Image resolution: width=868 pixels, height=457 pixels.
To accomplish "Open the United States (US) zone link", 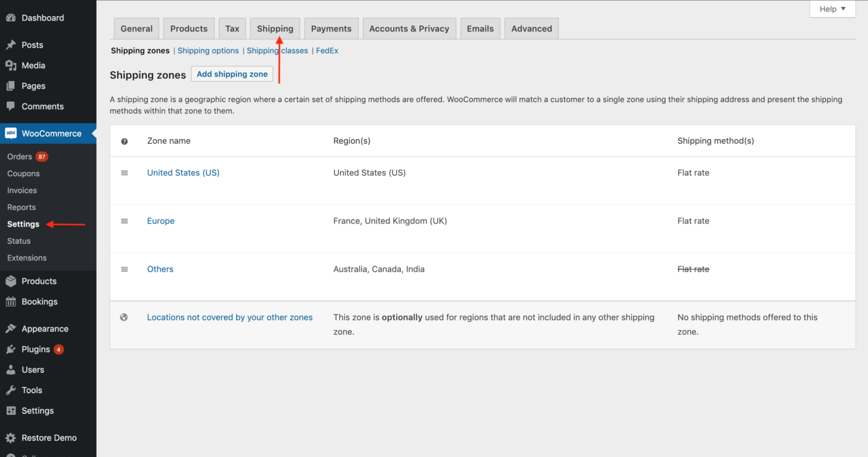I will click(x=183, y=172).
